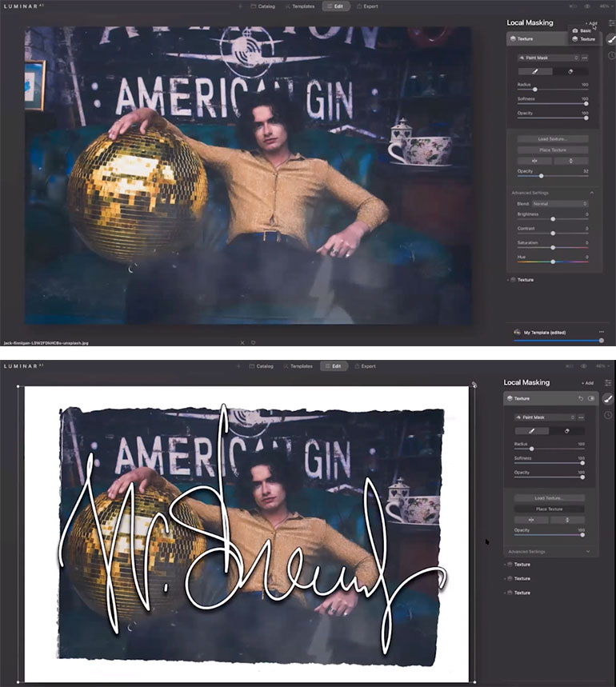Open Paint Mask dropdown in the upper panel
The image size is (616, 687).
(547, 58)
